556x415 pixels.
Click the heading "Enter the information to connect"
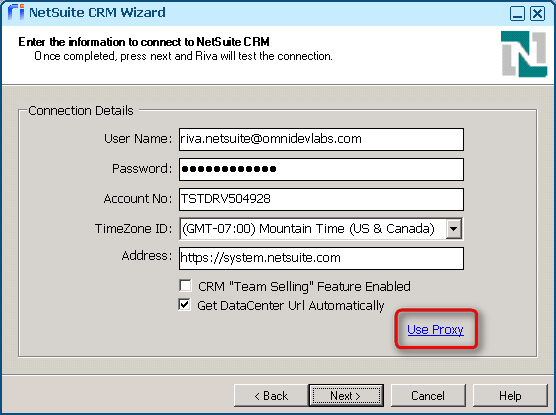[x=144, y=42]
